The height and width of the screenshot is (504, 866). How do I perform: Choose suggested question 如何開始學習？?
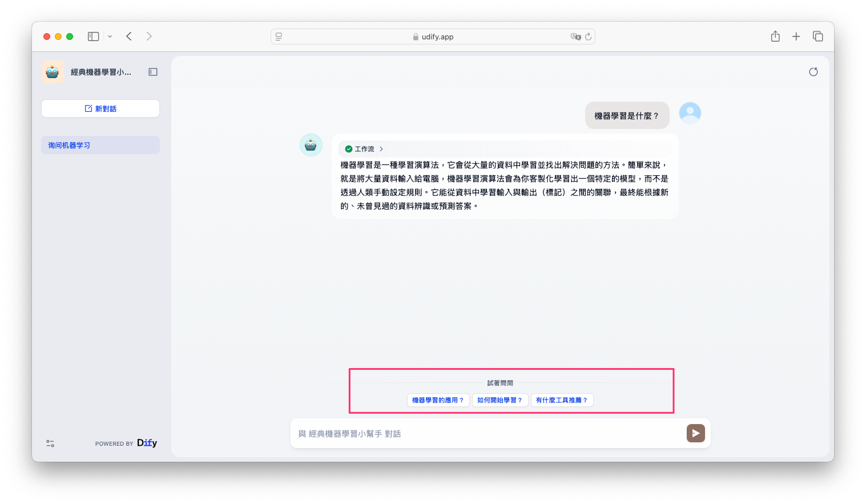500,400
